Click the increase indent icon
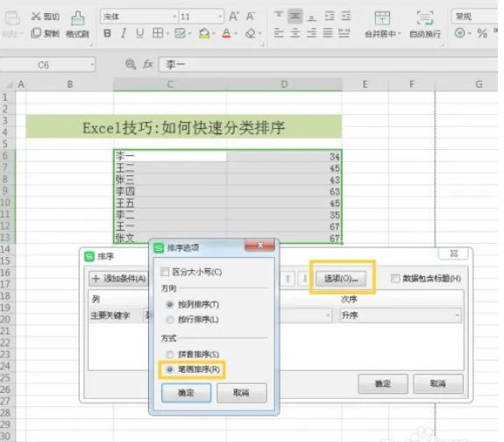Viewport: 504px width, 442px height. tap(345, 16)
